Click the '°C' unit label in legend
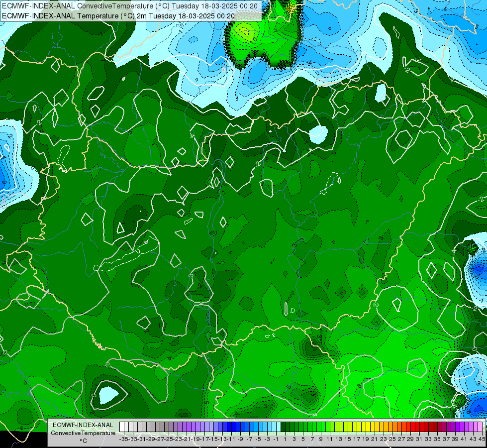This screenshot has height=448, width=487. (83, 441)
